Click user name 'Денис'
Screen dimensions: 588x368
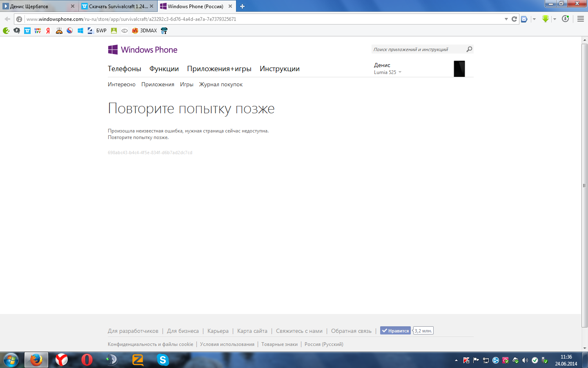(382, 65)
